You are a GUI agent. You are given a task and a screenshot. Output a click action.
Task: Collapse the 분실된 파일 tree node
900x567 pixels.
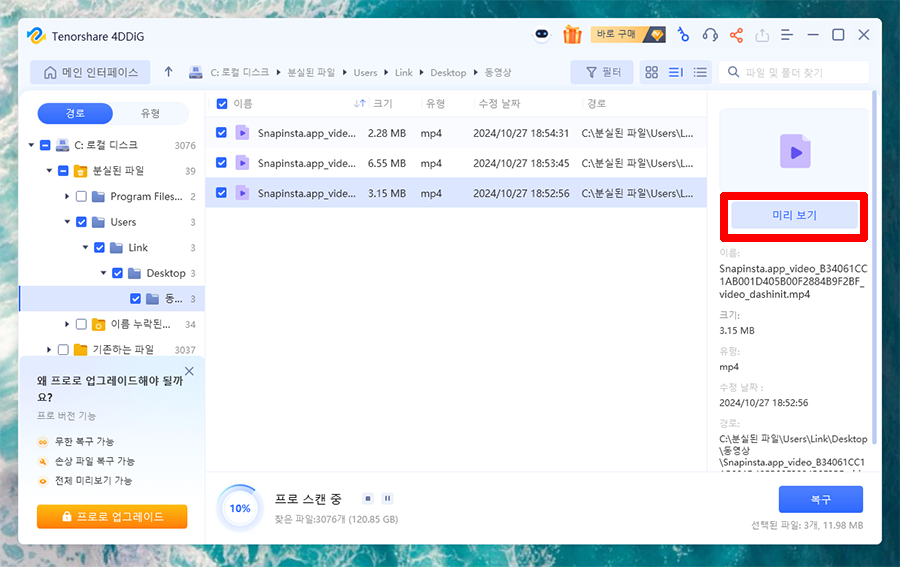click(x=49, y=170)
